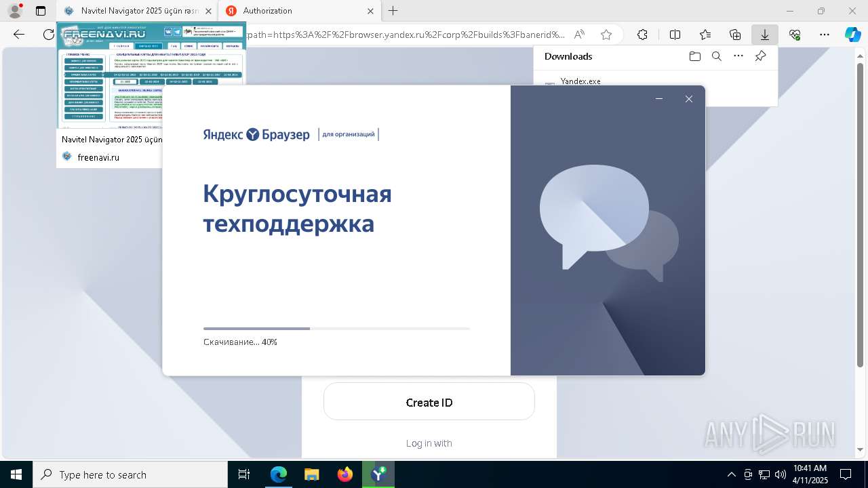
Task: Open File Explorer from taskbar
Action: click(311, 474)
